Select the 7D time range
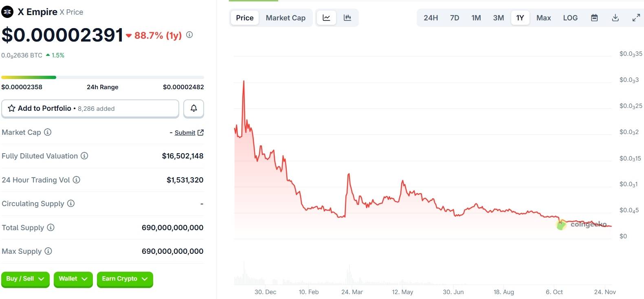 [x=455, y=18]
